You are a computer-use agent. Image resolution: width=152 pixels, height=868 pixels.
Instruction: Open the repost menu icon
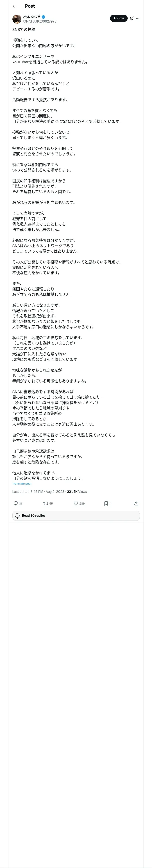pyautogui.click(x=45, y=503)
